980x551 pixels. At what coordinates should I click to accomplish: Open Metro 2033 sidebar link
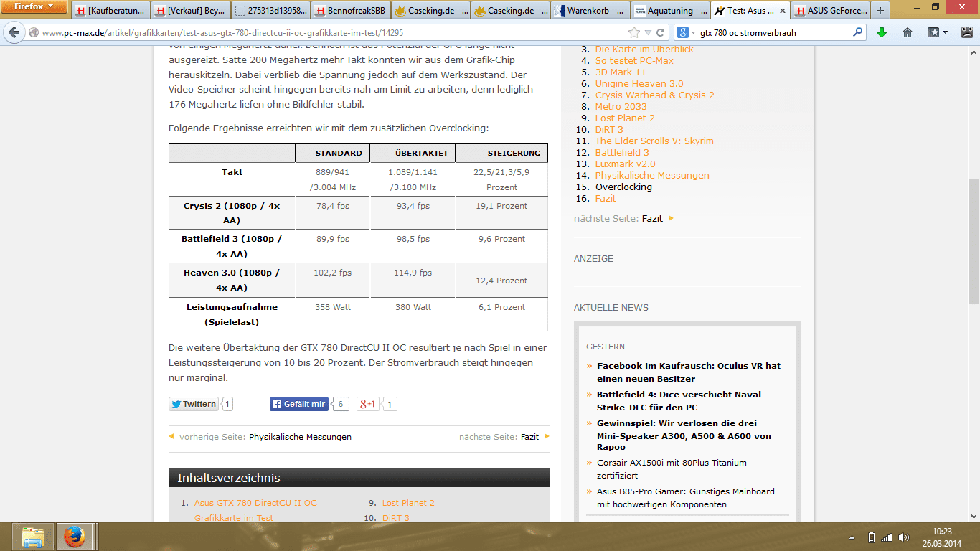tap(621, 106)
